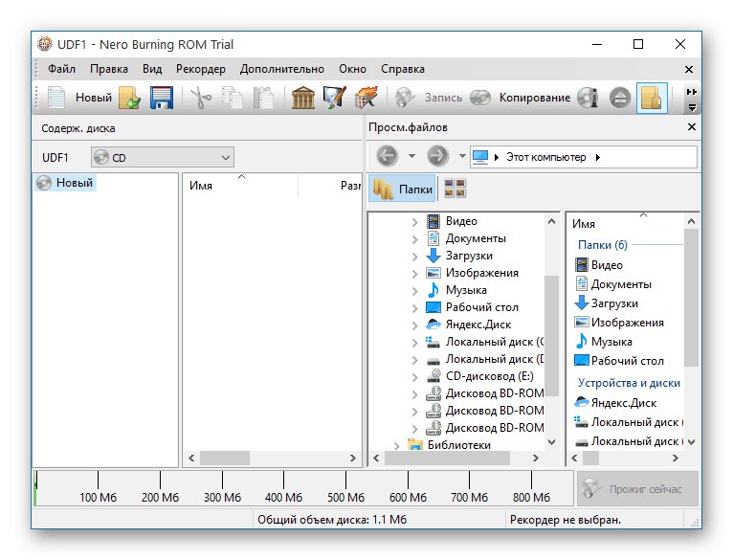733x560 pixels.
Task: Click the scissors cut icon
Action: pyautogui.click(x=200, y=98)
